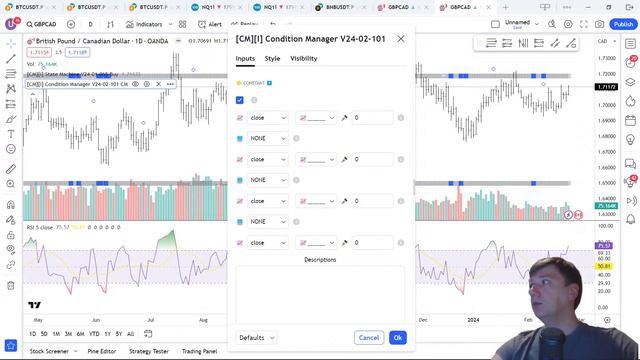The image size is (640, 360).
Task: Switch to the Style tab
Action: click(272, 59)
